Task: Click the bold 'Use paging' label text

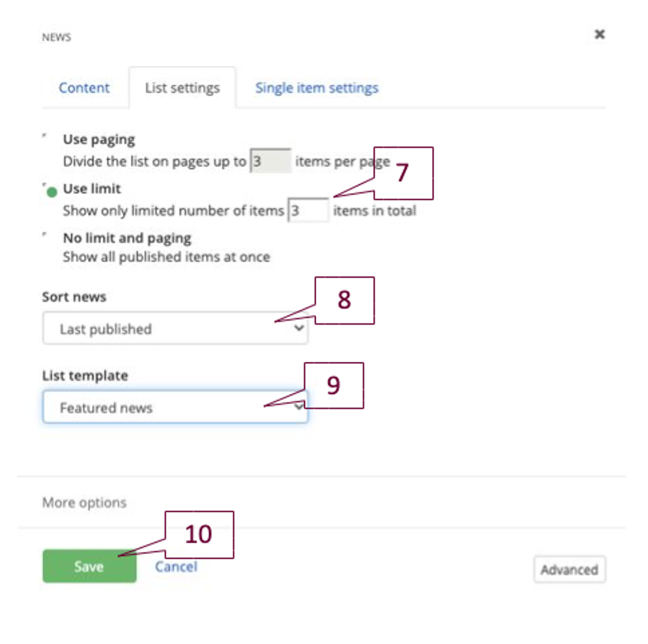Action: (x=99, y=139)
